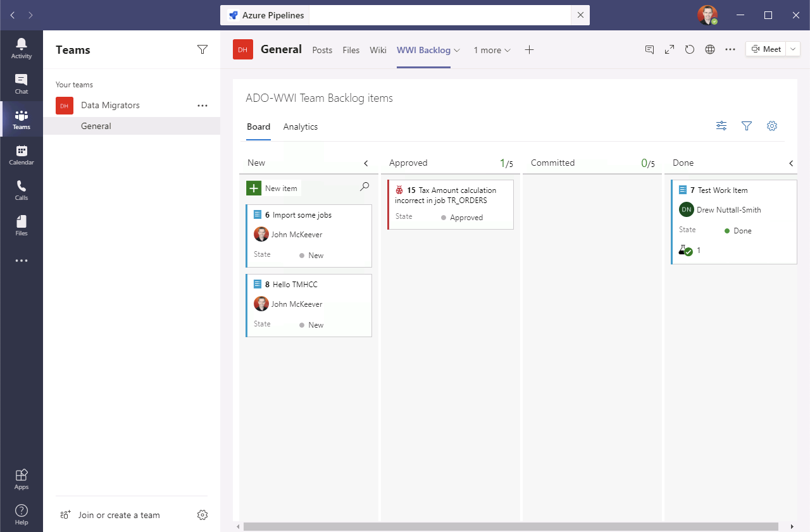This screenshot has height=532, width=810.
Task: Expand the 1 more tabs dropdown
Action: tap(492, 50)
